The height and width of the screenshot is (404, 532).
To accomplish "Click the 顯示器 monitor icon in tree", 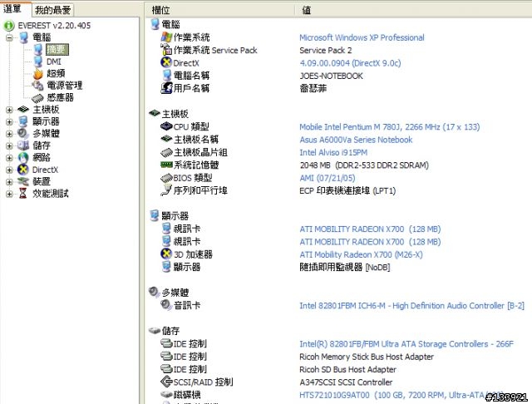I will pyautogui.click(x=23, y=121).
